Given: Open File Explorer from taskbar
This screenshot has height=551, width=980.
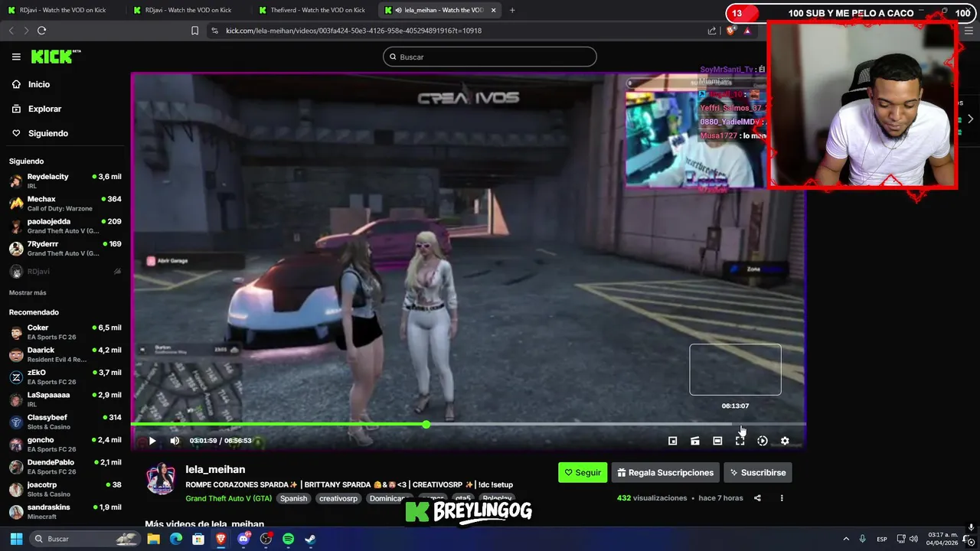Looking at the screenshot, I should [153, 539].
